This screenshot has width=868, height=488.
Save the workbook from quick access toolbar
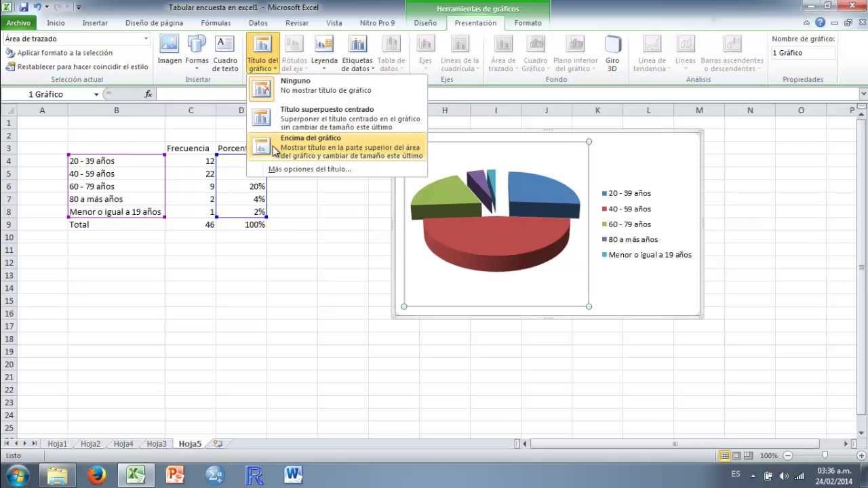point(24,7)
